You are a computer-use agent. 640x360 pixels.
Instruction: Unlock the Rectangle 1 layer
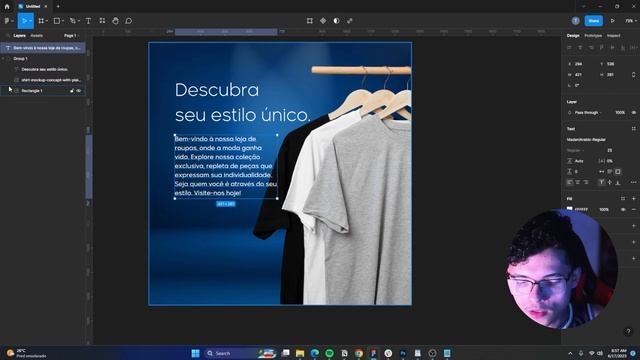tap(72, 91)
